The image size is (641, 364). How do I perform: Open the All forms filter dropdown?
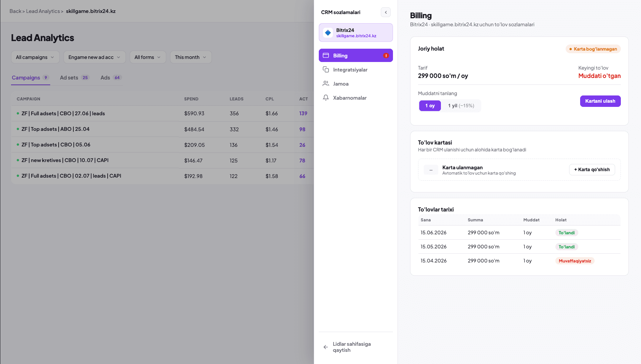coord(148,57)
